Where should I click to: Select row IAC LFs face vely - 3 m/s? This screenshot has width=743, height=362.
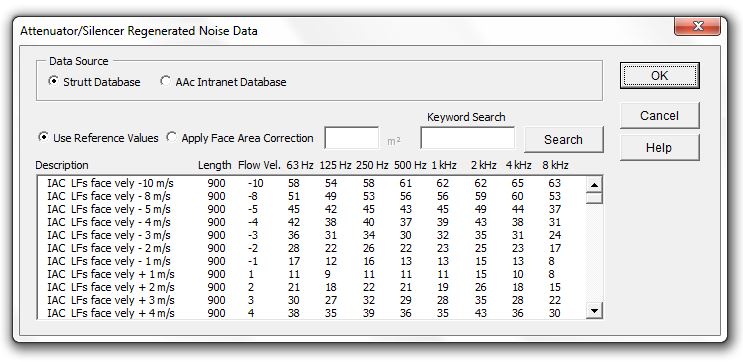coord(311,235)
